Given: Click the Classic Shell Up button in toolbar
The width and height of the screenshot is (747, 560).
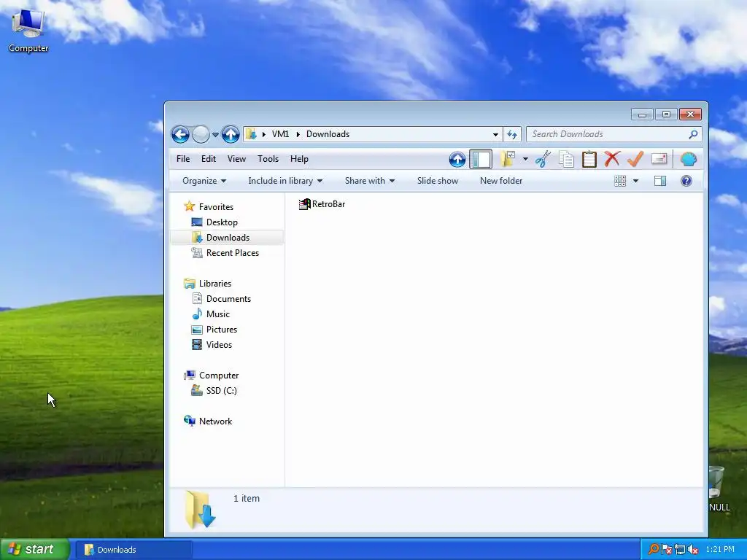Looking at the screenshot, I should click(457, 159).
